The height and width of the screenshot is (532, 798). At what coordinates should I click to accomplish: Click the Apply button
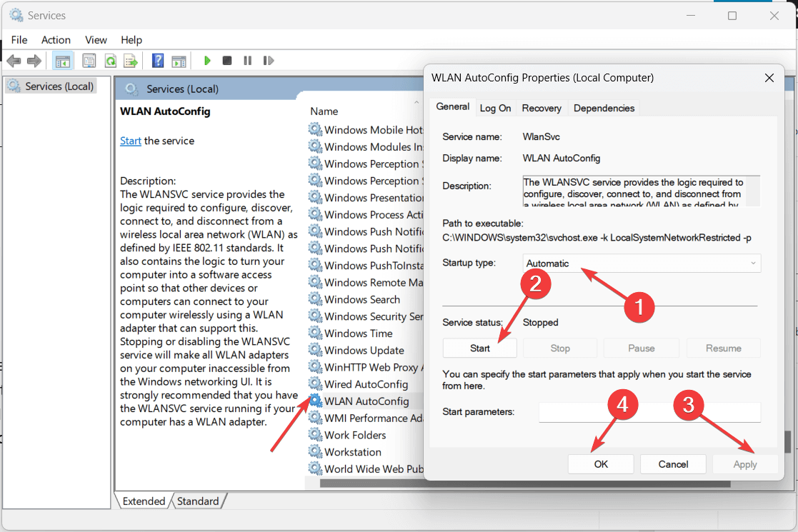(x=745, y=464)
